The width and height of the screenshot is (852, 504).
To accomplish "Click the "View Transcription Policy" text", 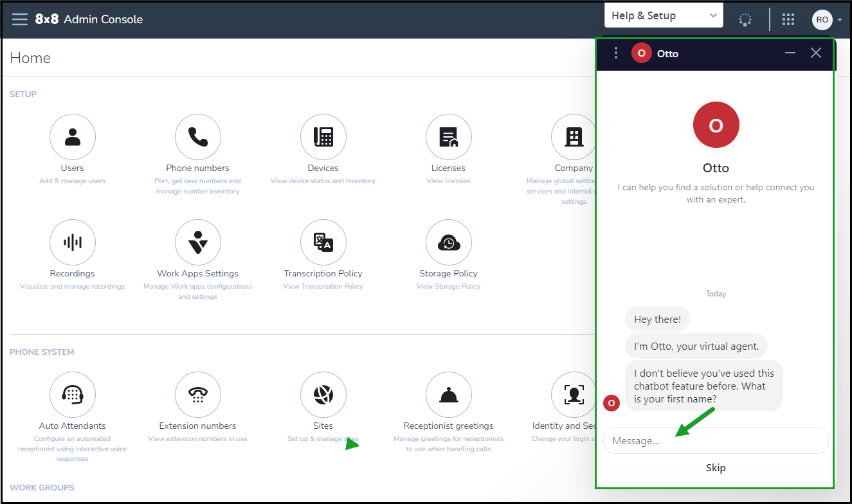I will pyautogui.click(x=323, y=287).
